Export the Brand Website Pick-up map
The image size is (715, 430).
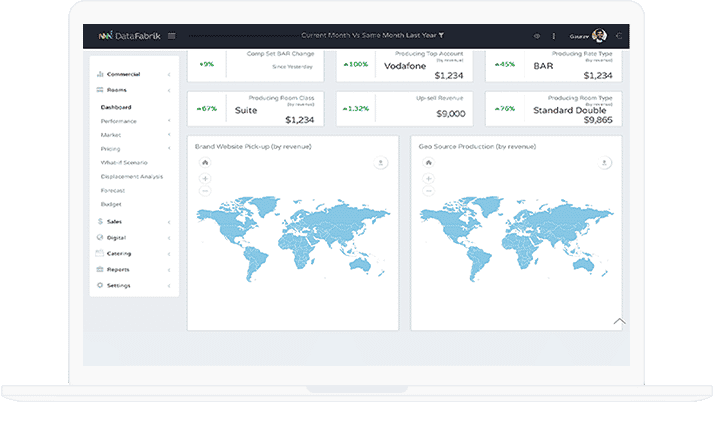[380, 162]
